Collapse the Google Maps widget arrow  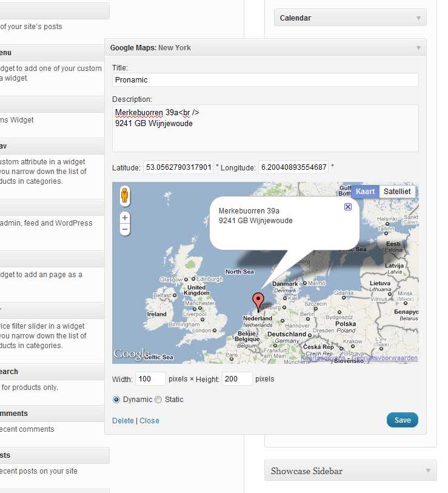click(418, 48)
